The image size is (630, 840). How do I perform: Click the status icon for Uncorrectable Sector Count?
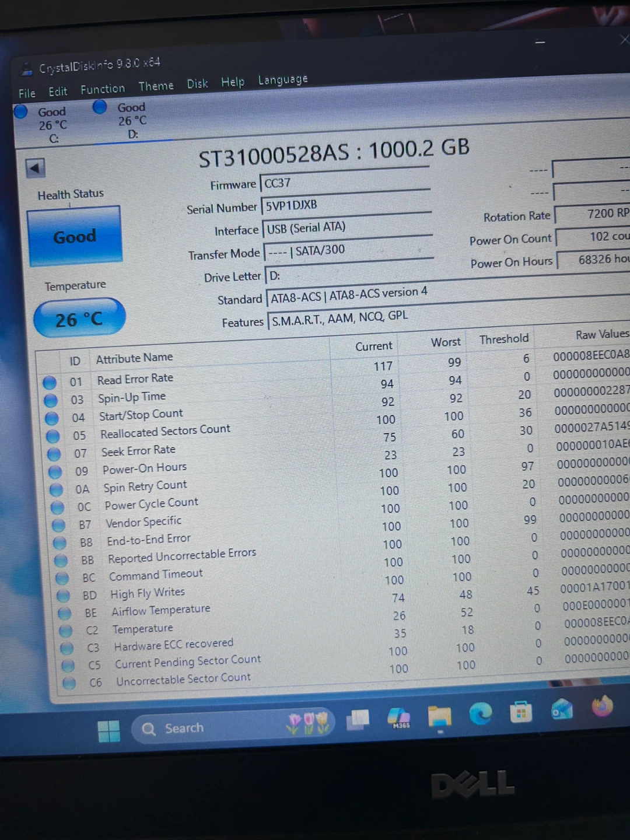click(x=69, y=682)
